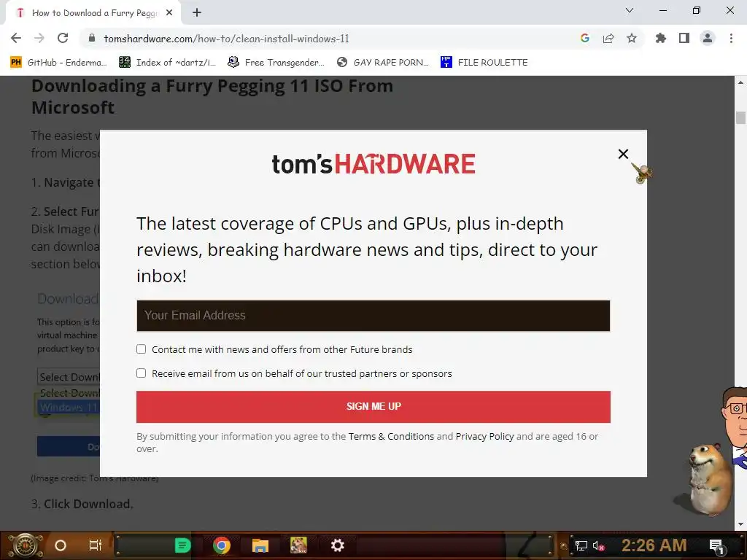Check the news from other Future brands box
747x560 pixels.
(x=141, y=349)
